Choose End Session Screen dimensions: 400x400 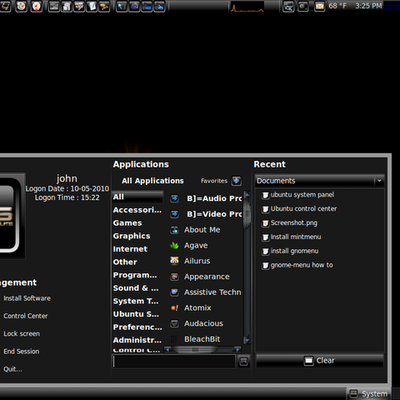[21, 351]
